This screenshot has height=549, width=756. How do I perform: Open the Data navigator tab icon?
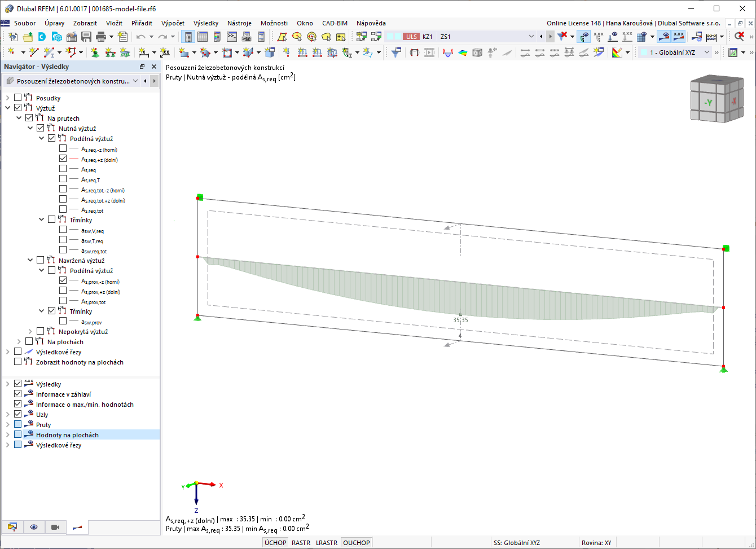(x=12, y=527)
